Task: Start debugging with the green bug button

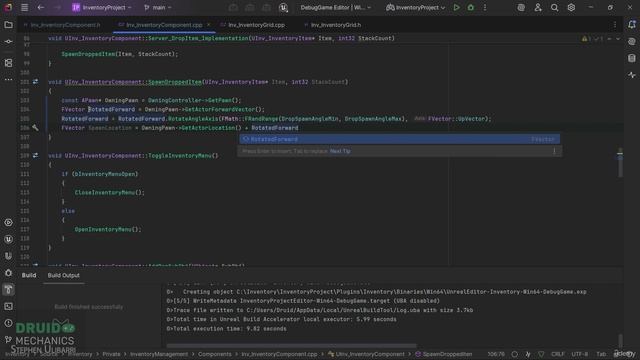Action: [x=471, y=7]
